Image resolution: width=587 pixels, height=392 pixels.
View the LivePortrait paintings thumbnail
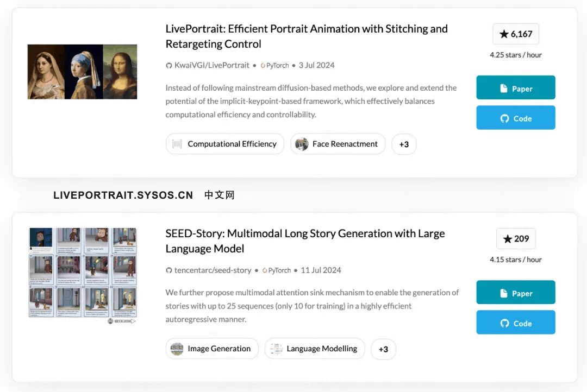(x=83, y=72)
